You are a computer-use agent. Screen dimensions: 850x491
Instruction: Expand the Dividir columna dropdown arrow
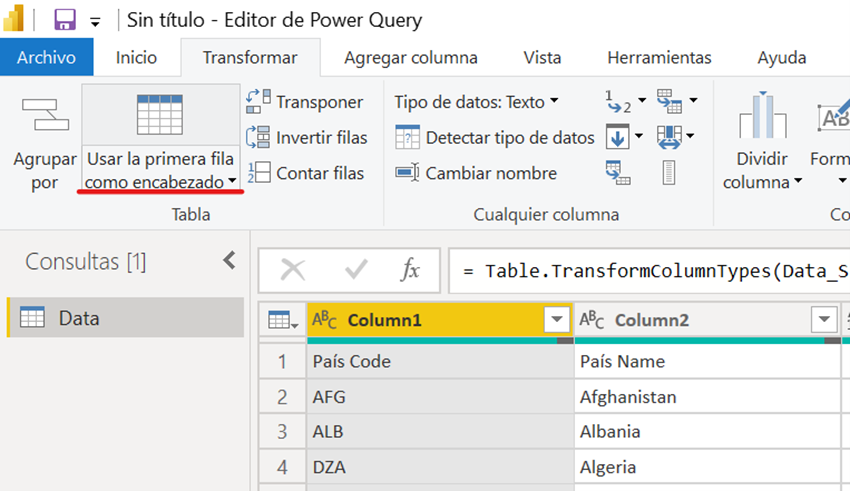coord(798,180)
